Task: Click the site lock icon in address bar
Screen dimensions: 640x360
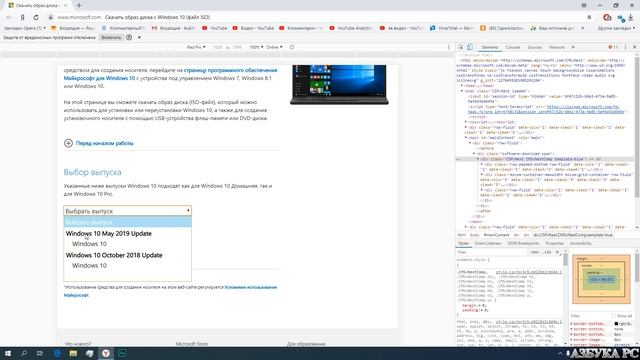Action: (x=51, y=17)
